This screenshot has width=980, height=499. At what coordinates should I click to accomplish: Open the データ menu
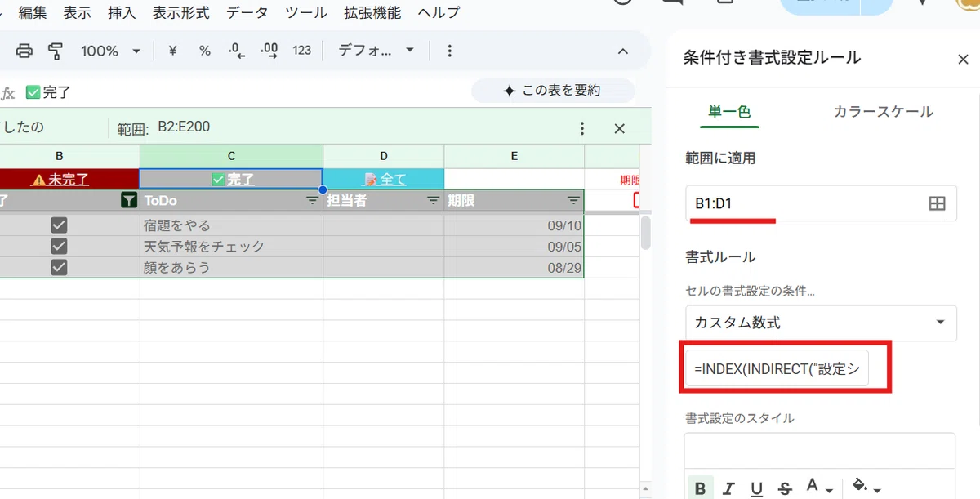249,13
